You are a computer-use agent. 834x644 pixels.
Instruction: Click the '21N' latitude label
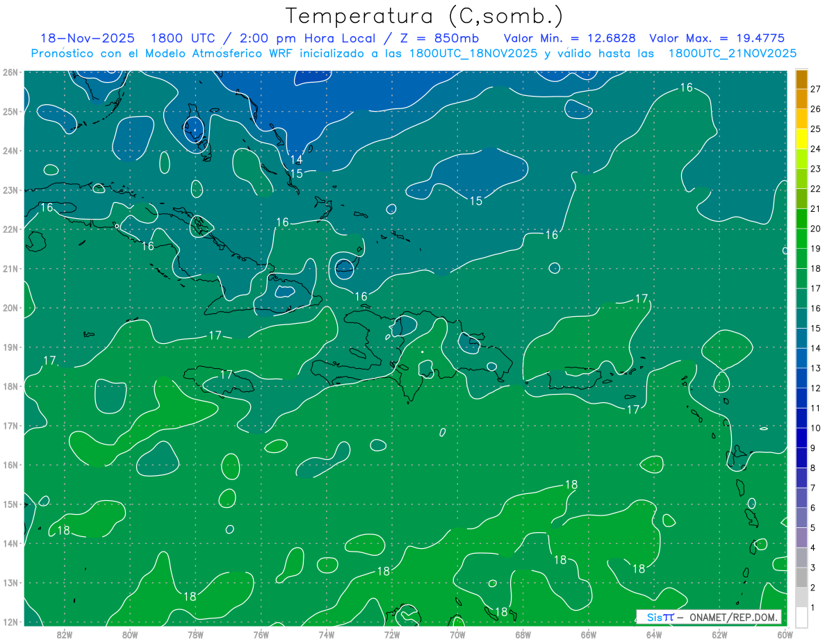click(x=10, y=268)
